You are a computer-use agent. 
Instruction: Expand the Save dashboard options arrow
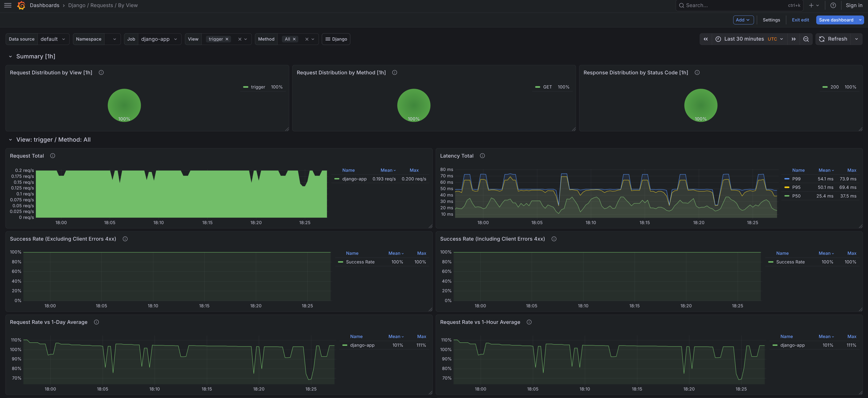point(860,20)
